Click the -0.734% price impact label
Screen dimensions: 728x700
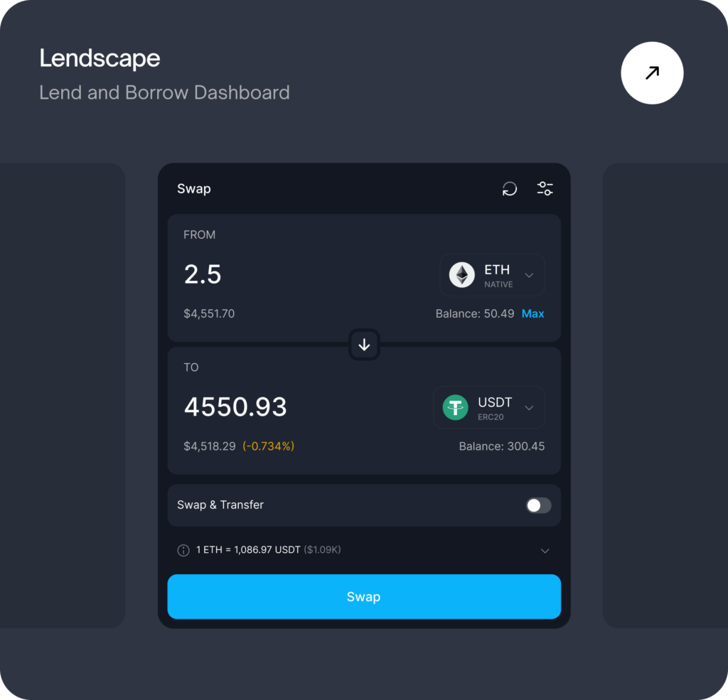pyautogui.click(x=268, y=446)
